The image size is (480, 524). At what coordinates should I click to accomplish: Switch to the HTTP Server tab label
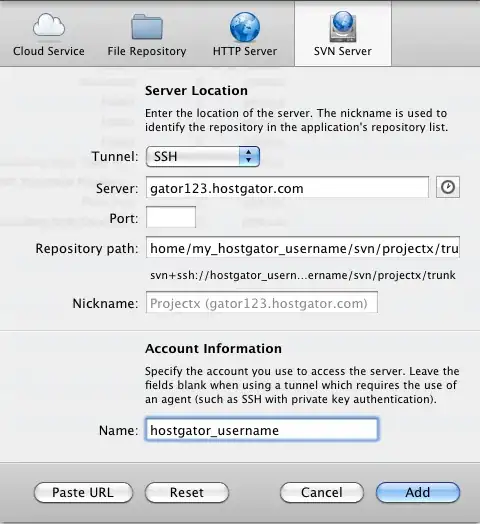coord(245,51)
